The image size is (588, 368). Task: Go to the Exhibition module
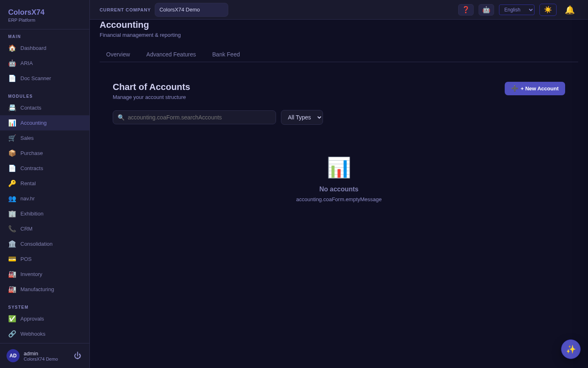pyautogui.click(x=45, y=214)
